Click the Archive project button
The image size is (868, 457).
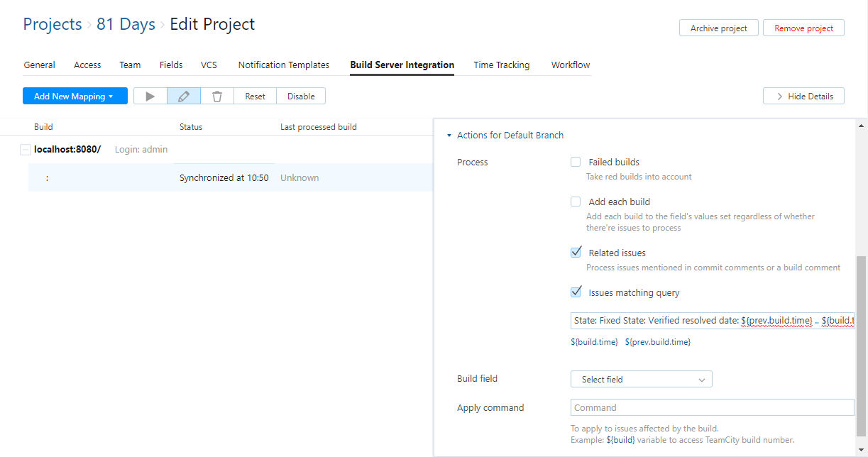click(718, 28)
